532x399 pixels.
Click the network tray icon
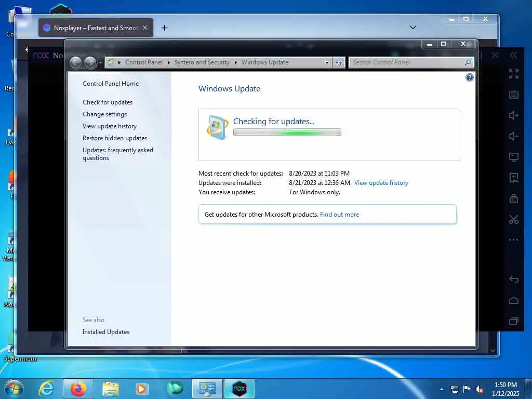454,389
